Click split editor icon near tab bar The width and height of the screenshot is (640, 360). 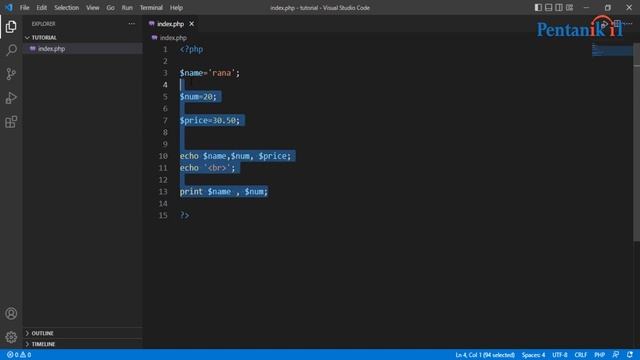tap(617, 24)
